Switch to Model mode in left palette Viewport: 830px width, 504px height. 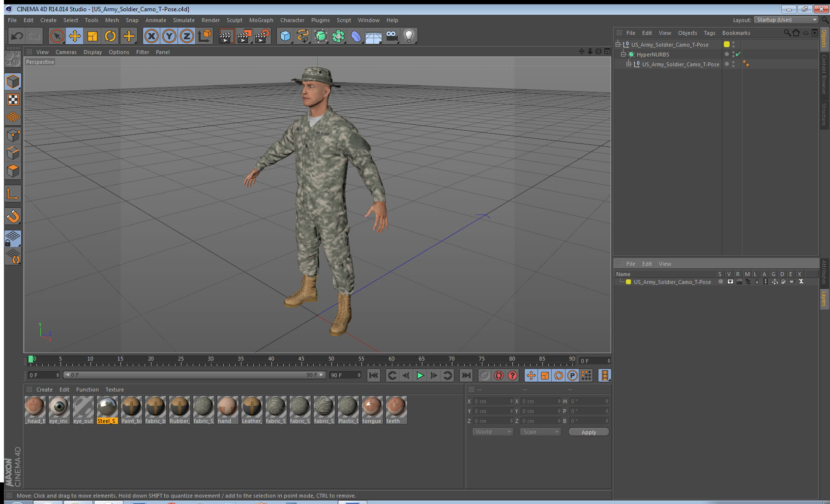(x=13, y=82)
